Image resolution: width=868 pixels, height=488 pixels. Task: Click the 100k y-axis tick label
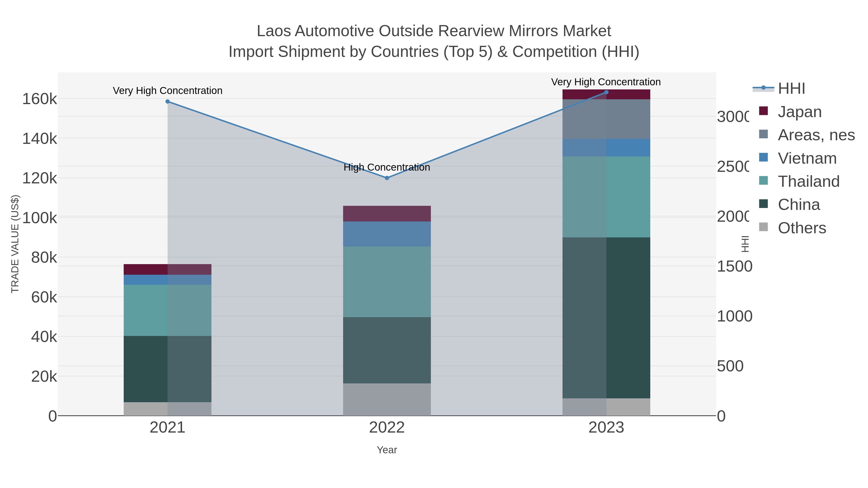(x=40, y=218)
